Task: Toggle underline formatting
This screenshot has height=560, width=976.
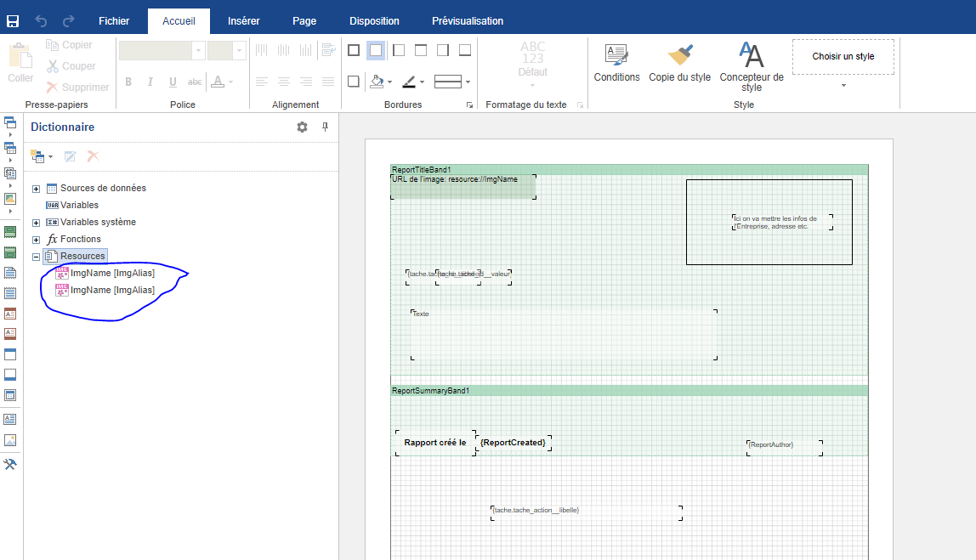Action: pos(173,82)
